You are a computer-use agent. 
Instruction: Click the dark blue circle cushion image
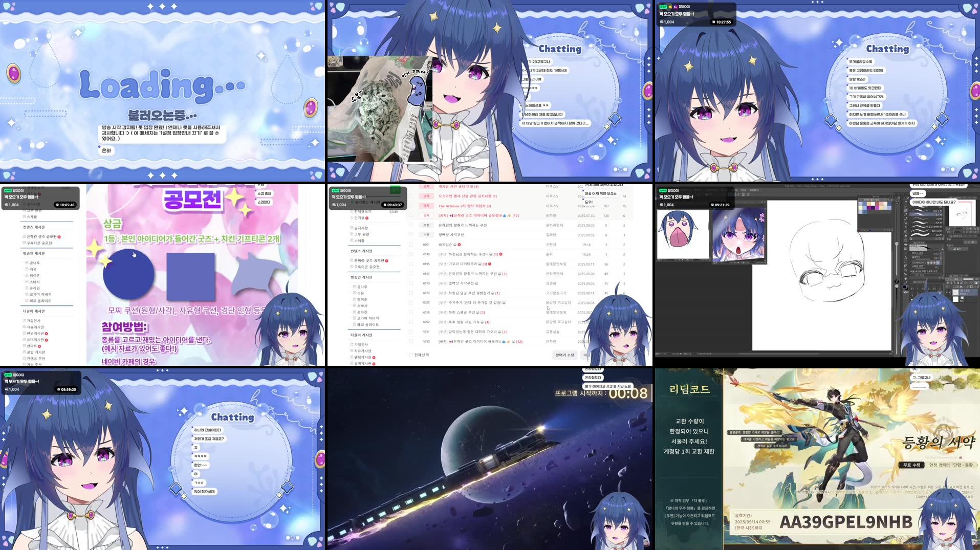click(128, 274)
